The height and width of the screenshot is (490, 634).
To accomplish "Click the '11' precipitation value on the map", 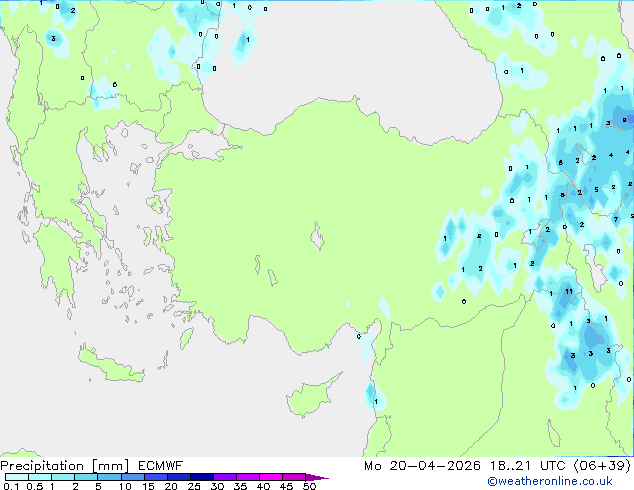I will point(569,291).
